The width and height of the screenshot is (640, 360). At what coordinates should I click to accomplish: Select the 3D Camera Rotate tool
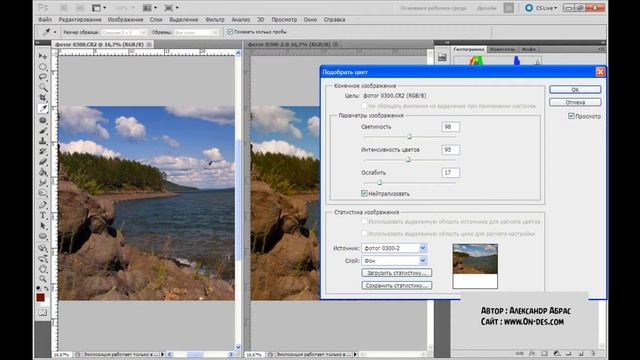[42, 258]
